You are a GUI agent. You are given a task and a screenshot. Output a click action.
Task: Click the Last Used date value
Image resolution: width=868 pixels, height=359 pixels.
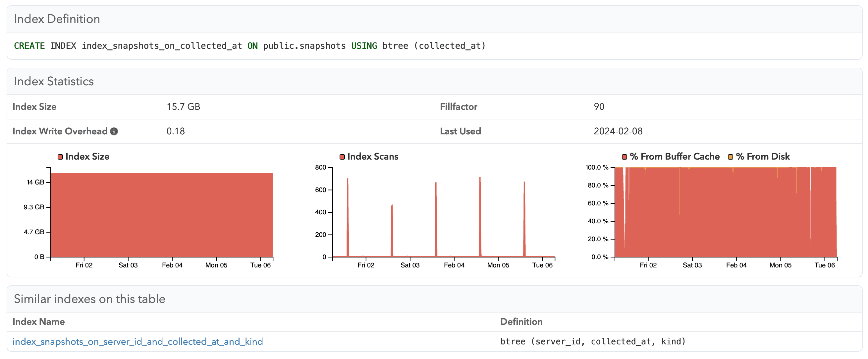618,131
